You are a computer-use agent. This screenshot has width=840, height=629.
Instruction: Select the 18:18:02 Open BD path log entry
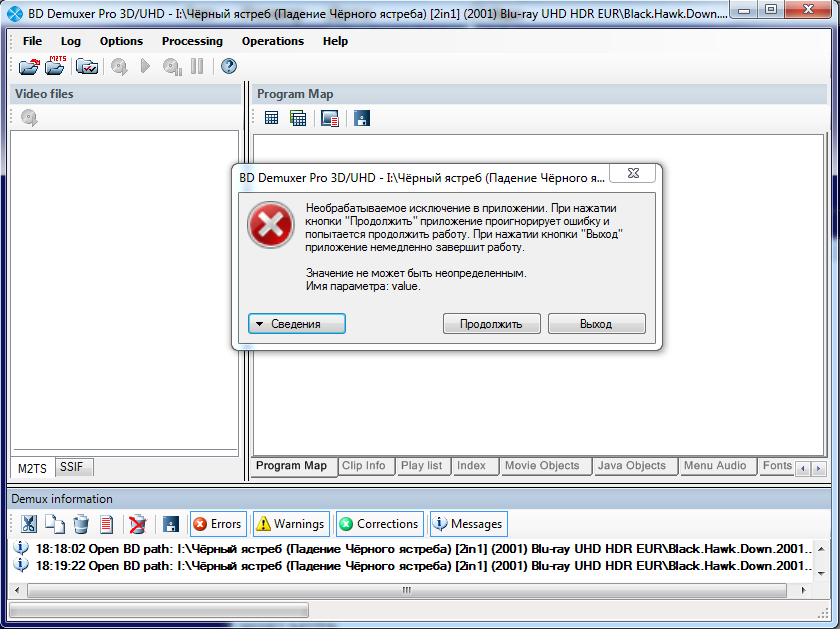click(412, 549)
